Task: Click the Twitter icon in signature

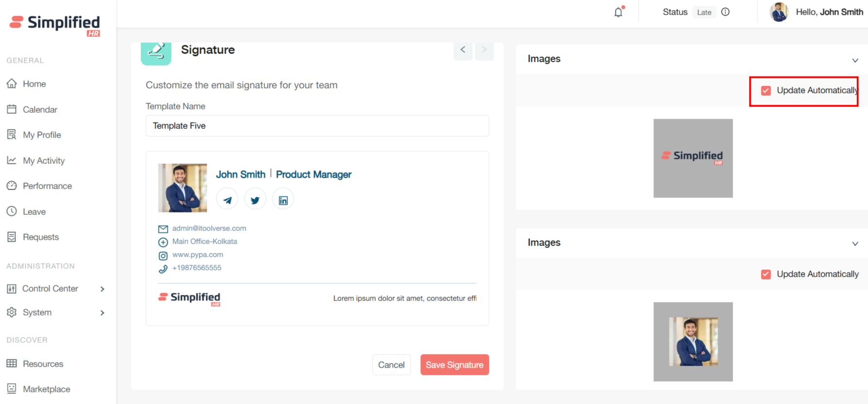Action: pyautogui.click(x=255, y=200)
